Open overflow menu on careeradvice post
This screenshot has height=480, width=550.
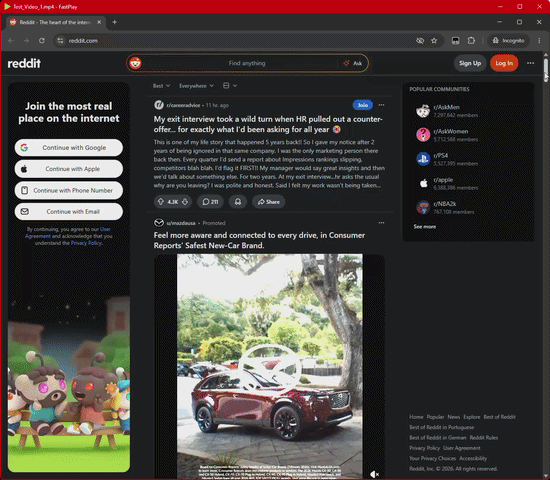pyautogui.click(x=381, y=105)
